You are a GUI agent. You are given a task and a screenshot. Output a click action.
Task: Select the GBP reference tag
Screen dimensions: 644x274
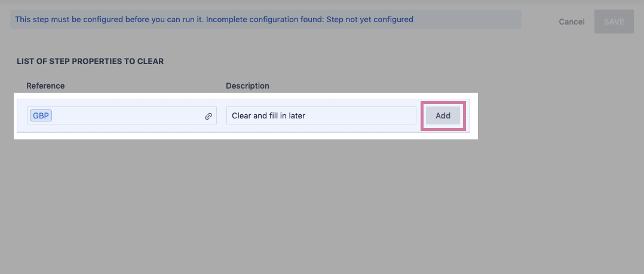pos(41,115)
